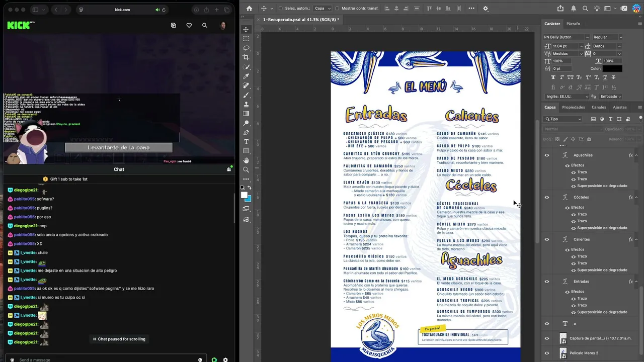Open the PN Belly Button font dropdown
644x362 pixels.
587,37
